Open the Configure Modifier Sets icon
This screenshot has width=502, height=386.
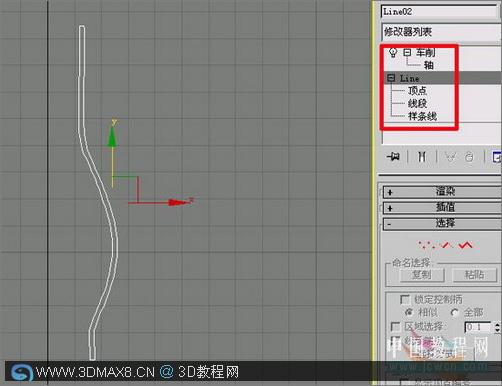[497, 157]
